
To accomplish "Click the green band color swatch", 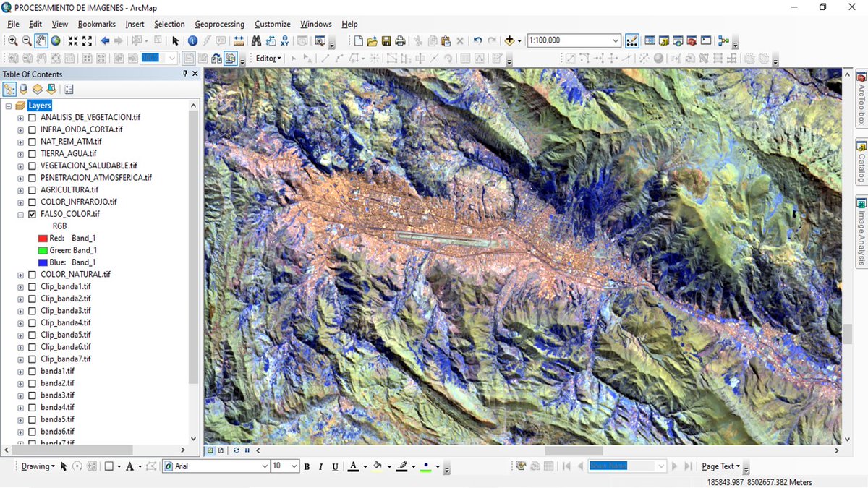I will pyautogui.click(x=42, y=250).
